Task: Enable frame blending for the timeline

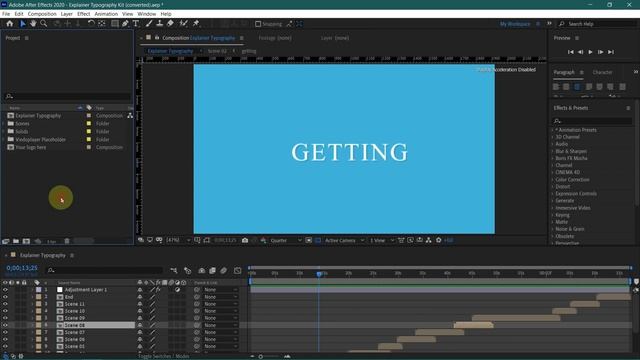Action: coord(212,271)
